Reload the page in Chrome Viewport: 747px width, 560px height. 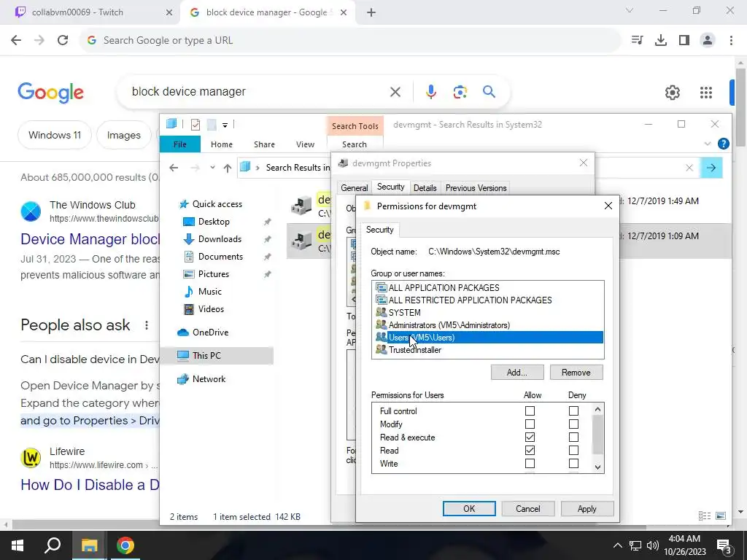(63, 41)
